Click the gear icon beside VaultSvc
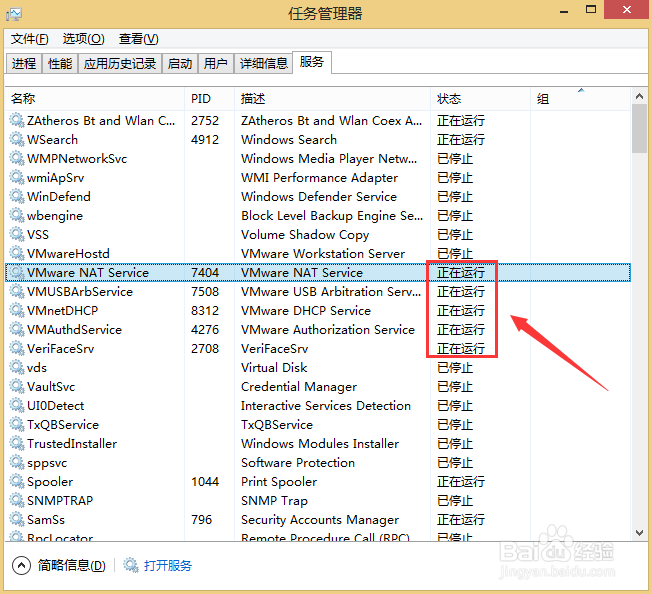The image size is (652, 594). (x=17, y=387)
